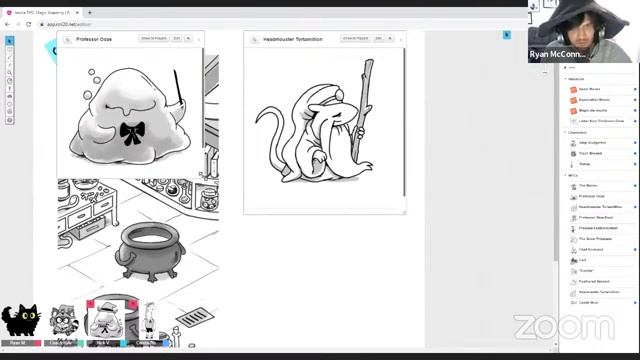
Task: Click Show to Players in Professor Ooze dialog
Action: tap(154, 38)
